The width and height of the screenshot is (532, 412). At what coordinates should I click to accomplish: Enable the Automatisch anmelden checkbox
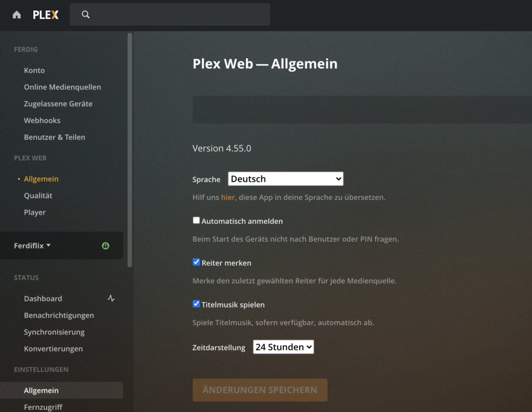[196, 220]
